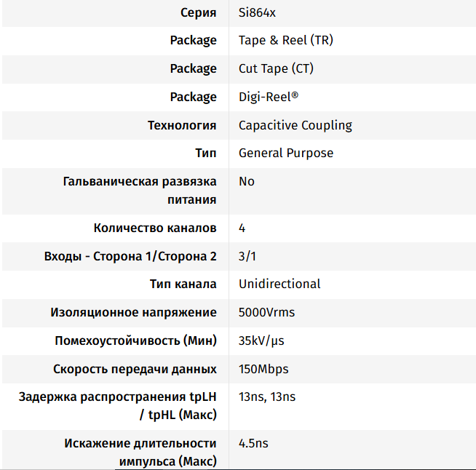The height and width of the screenshot is (470, 476).
Task: Click the Скорость передачи данных label
Action: [x=135, y=369]
